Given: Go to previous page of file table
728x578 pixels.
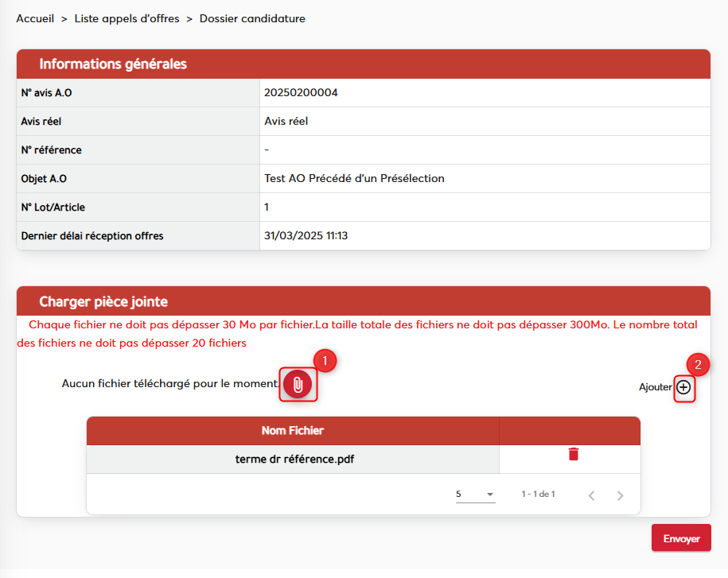Looking at the screenshot, I should 591,495.
